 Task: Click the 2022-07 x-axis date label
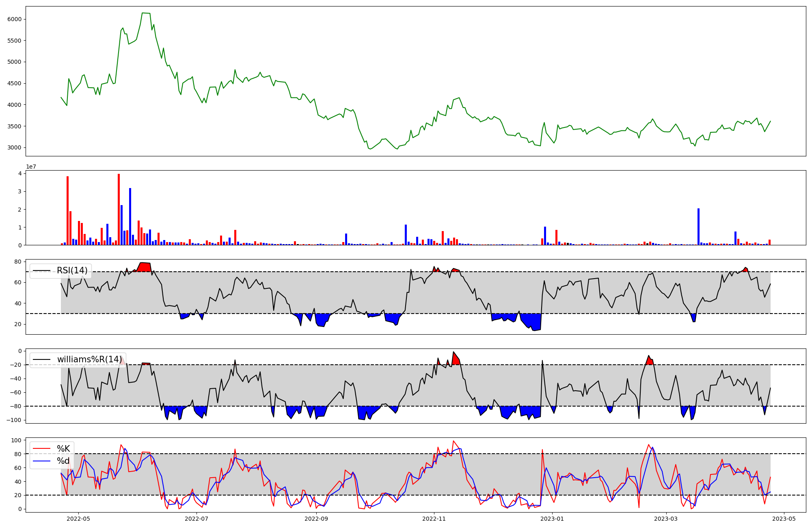click(197, 519)
